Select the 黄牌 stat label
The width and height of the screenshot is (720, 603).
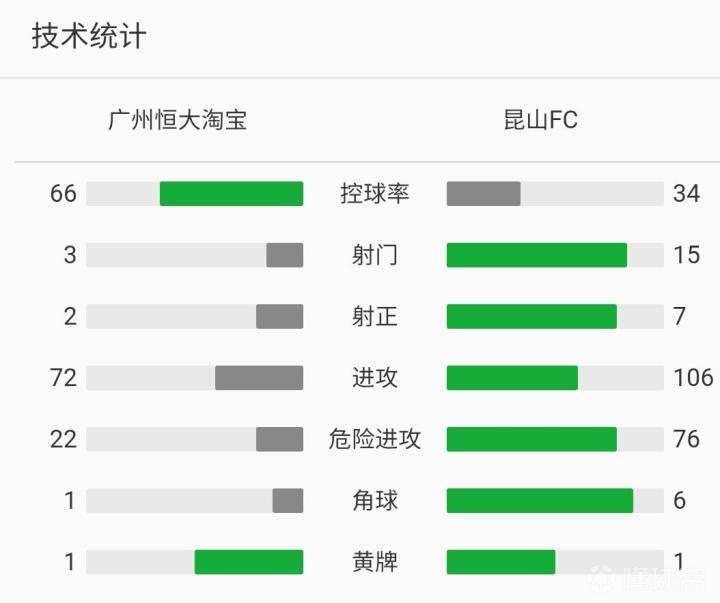(375, 562)
